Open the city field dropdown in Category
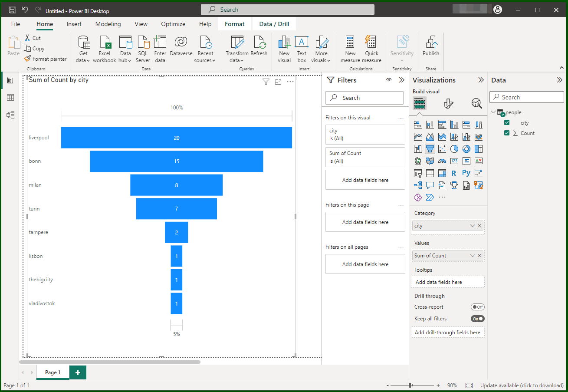Viewport: 568px width, 392px height. pyautogui.click(x=472, y=226)
